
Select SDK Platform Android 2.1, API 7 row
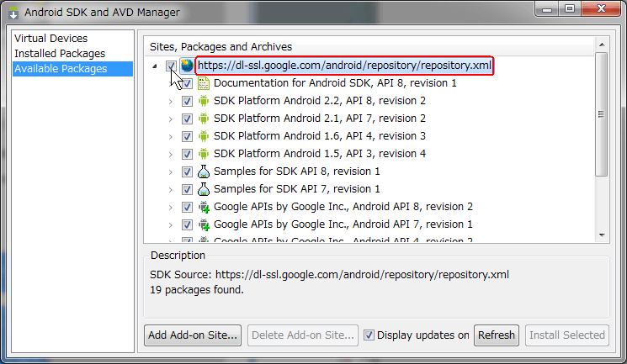point(320,119)
